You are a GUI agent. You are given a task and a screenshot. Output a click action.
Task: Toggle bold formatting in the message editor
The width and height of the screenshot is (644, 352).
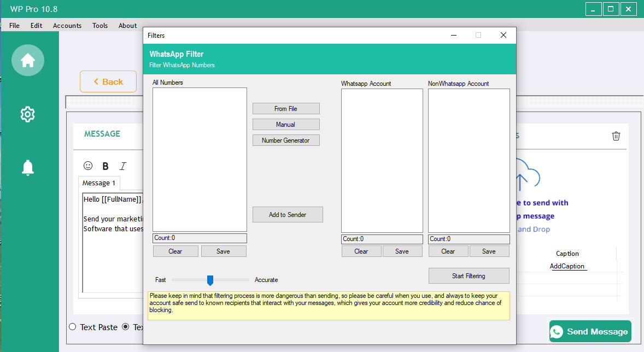[106, 166]
